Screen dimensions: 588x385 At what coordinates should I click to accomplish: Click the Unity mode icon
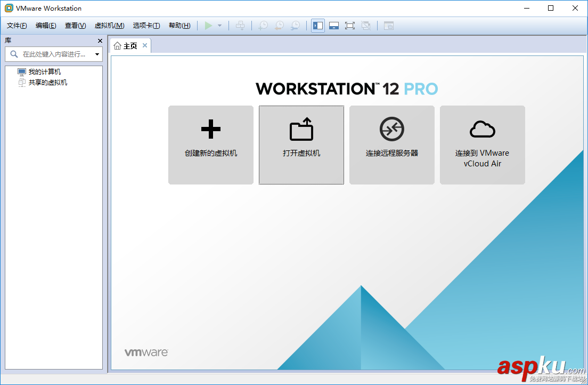point(366,26)
